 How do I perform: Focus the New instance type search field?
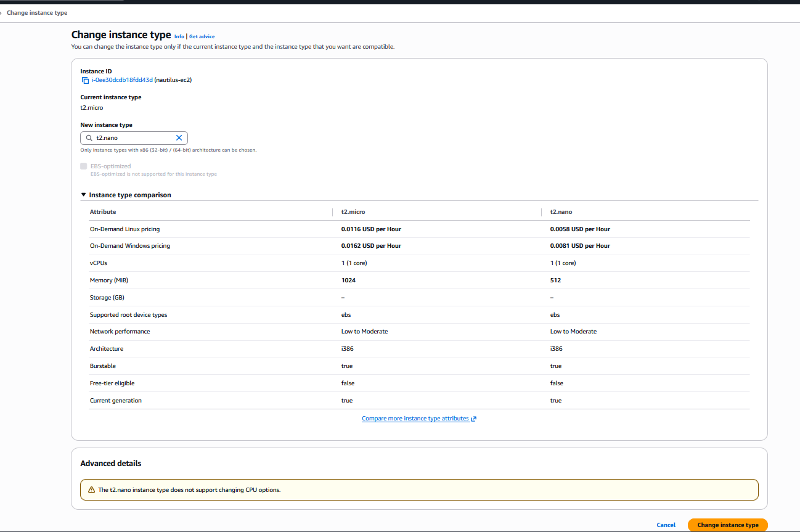[x=134, y=138]
